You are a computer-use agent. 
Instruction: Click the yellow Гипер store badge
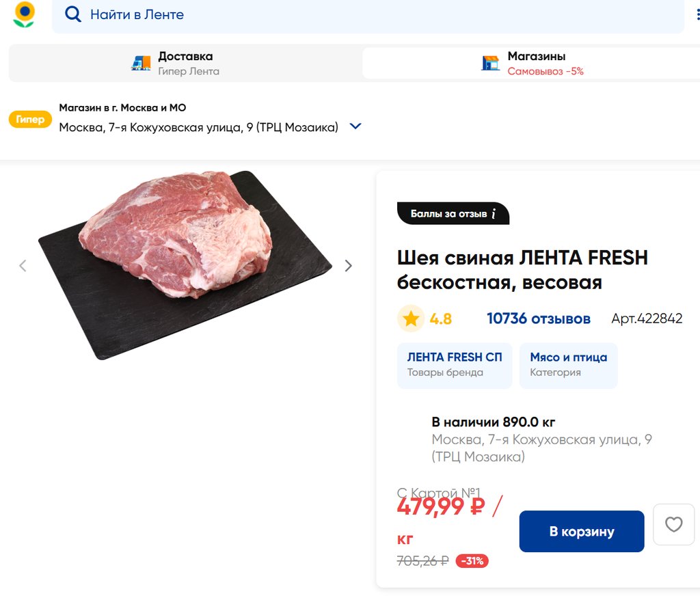tap(30, 120)
